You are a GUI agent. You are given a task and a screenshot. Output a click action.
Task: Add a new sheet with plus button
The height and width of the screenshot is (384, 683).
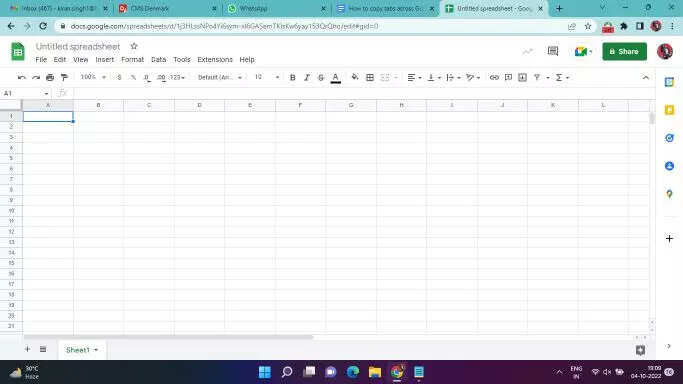click(27, 349)
